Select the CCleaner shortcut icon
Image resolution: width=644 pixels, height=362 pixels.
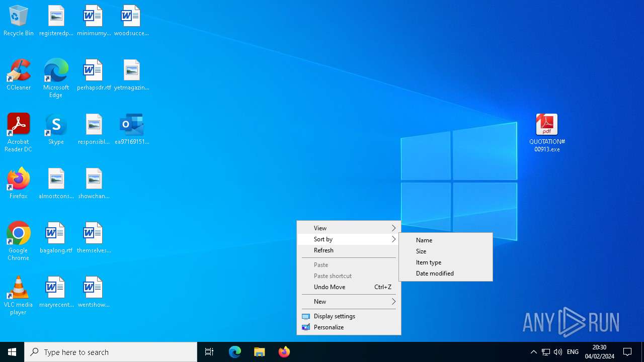pos(19,75)
